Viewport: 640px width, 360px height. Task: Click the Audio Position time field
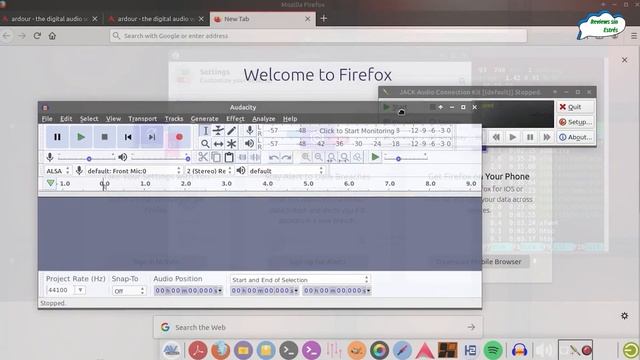tap(188, 291)
